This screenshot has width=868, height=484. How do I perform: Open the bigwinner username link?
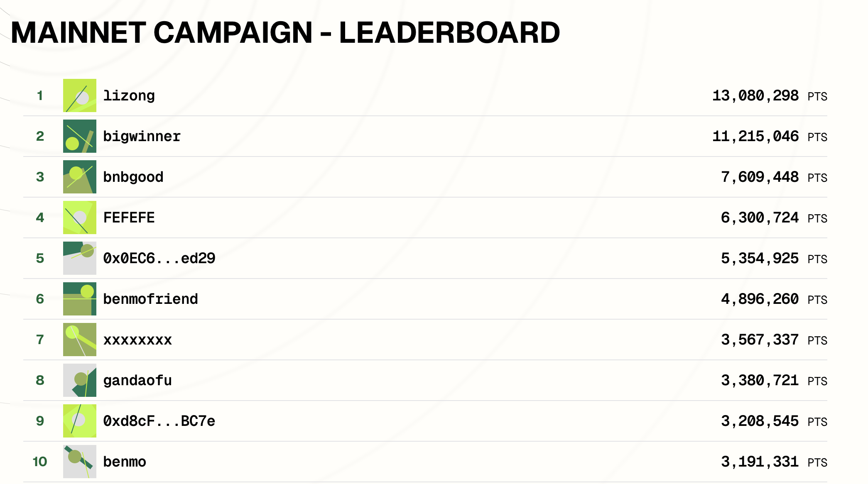click(142, 136)
